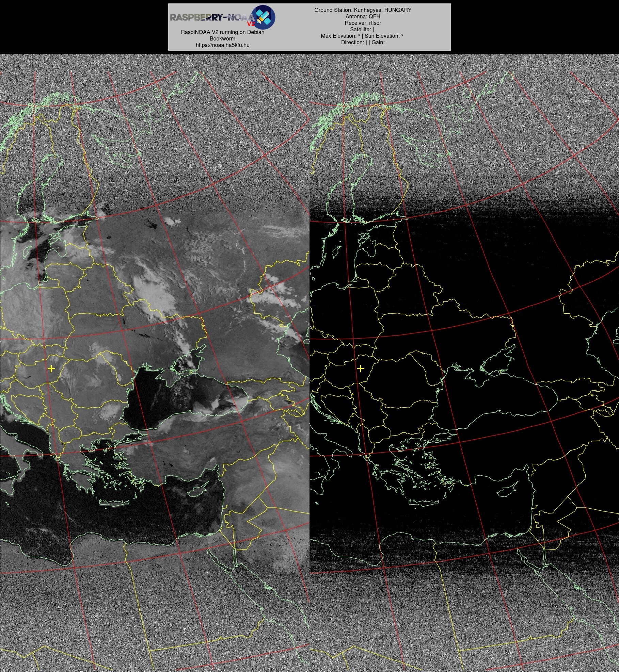Click the 'Direction: | | Gain:' line
The height and width of the screenshot is (672, 619).
point(363,42)
